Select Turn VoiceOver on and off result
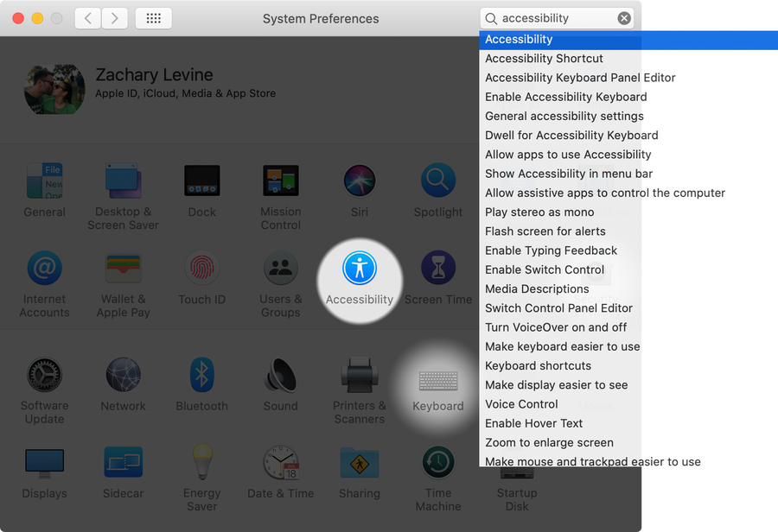The height and width of the screenshot is (532, 778). pos(556,327)
